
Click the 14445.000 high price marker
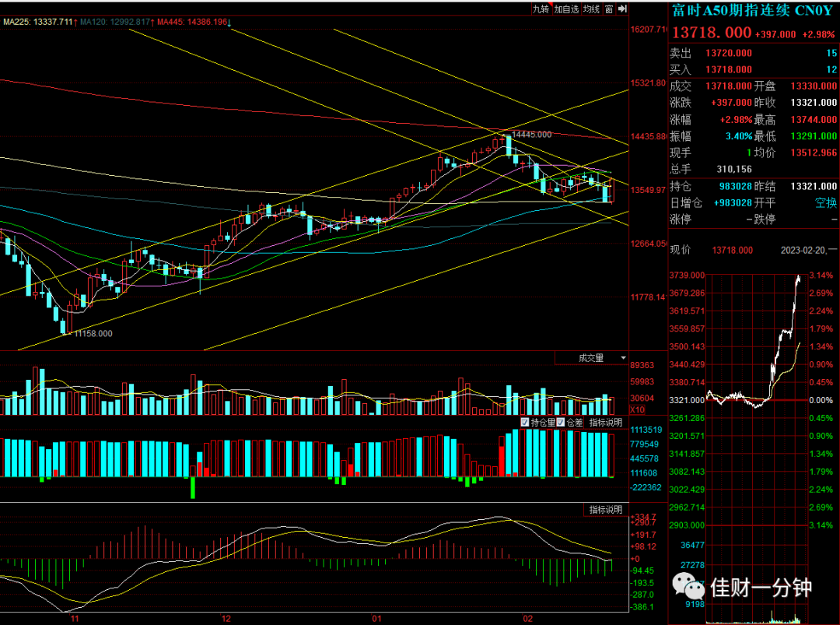pos(531,135)
